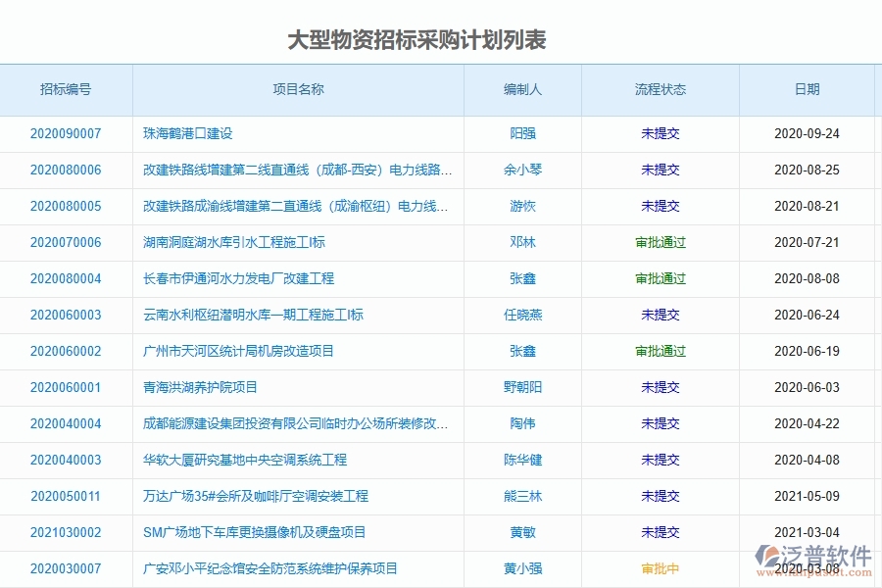This screenshot has width=882, height=588.
Task: Click 未提交 status for 珠海鹤港口建设
Action: point(660,134)
